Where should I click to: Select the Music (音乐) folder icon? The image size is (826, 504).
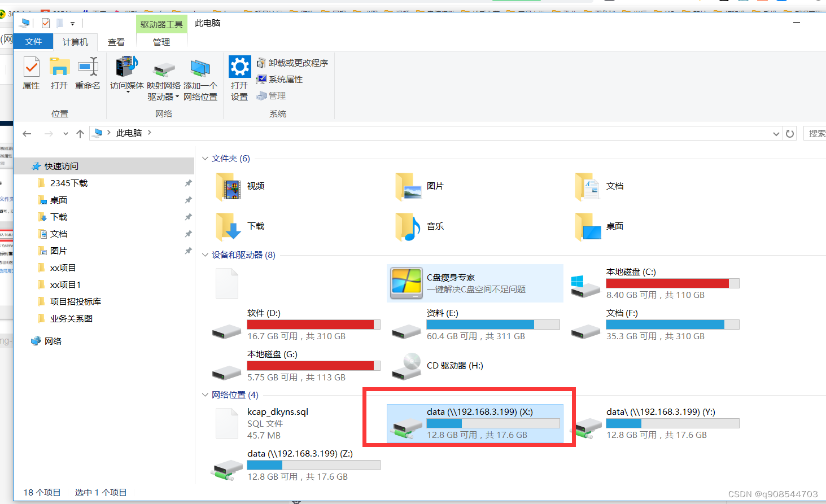(x=408, y=227)
